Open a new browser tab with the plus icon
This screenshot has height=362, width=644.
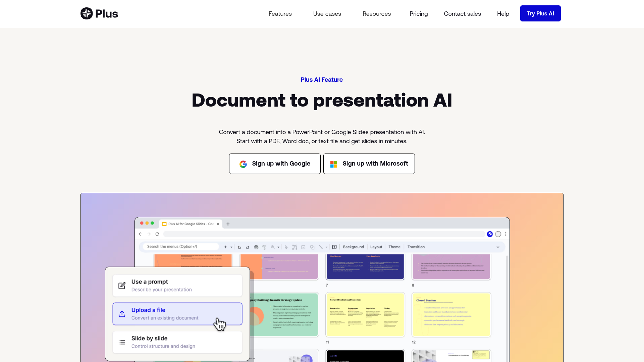228,224
